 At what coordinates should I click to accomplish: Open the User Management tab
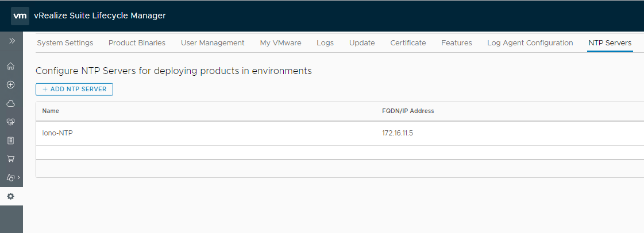click(x=213, y=43)
